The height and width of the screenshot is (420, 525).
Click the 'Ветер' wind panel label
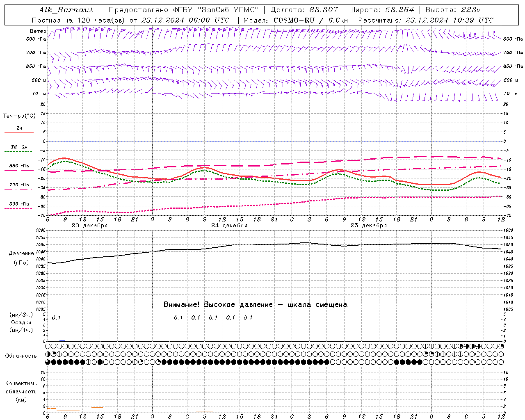pyautogui.click(x=38, y=31)
